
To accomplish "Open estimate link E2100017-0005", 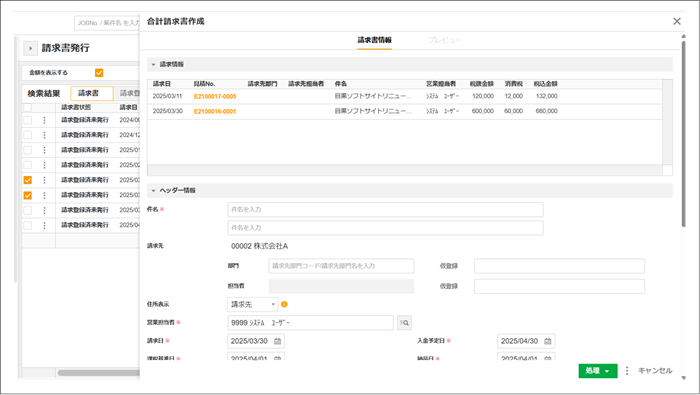I will coord(215,96).
